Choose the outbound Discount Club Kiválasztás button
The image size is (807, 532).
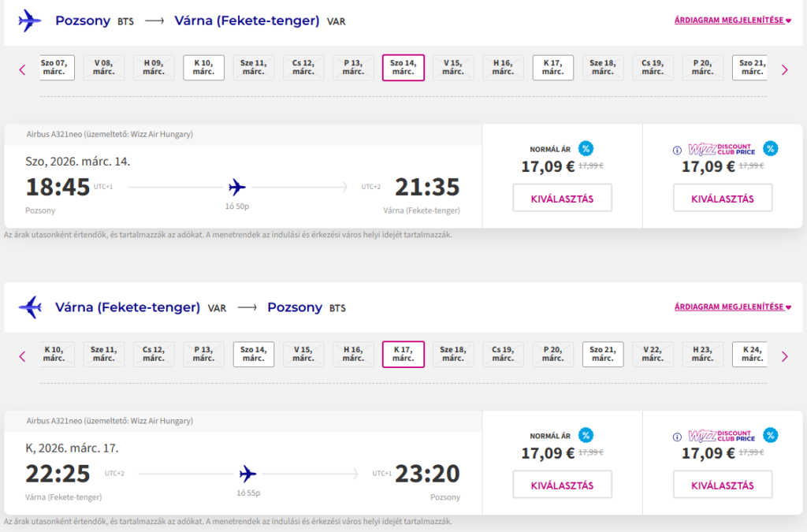722,198
